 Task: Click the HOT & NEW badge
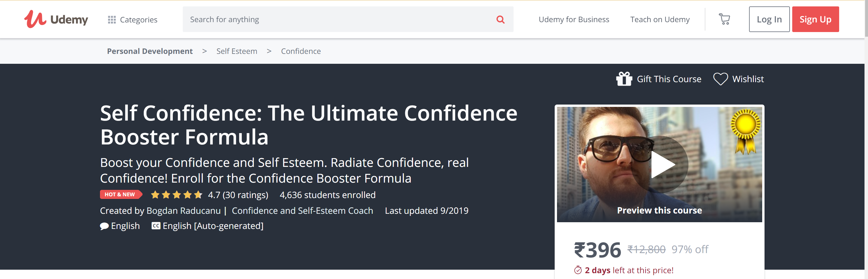click(x=120, y=195)
